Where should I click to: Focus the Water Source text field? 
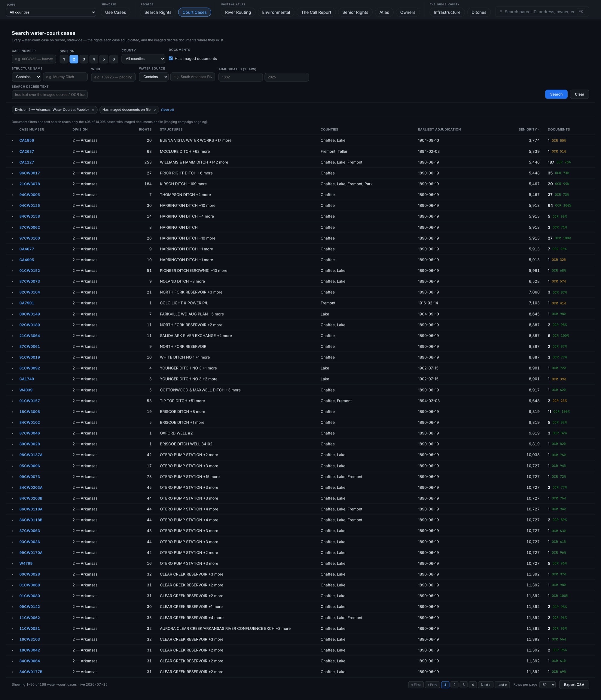point(193,77)
